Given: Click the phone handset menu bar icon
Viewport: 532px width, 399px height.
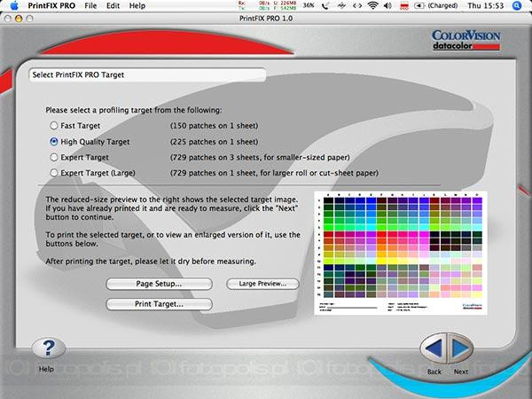Looking at the screenshot, I should [x=325, y=5].
